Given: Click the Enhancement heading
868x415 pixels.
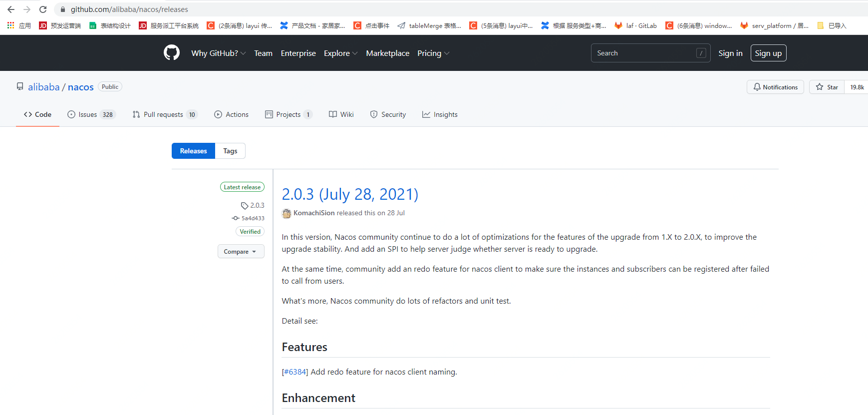Looking at the screenshot, I should click(318, 398).
